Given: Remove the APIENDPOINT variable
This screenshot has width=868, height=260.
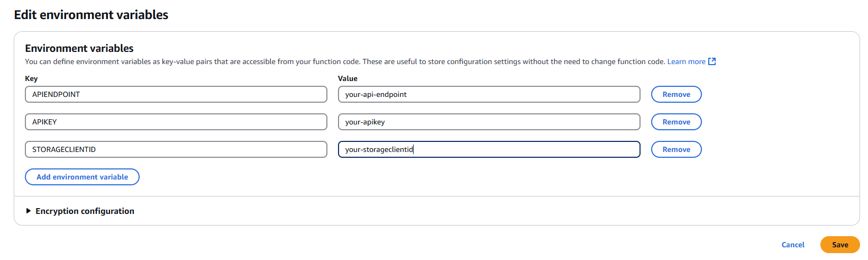Looking at the screenshot, I should 676,94.
